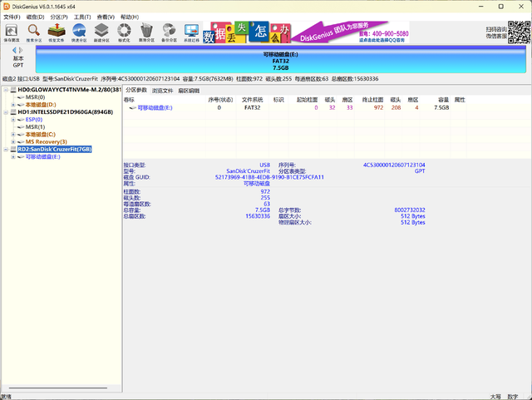Collapse the HD1 INTEL SSD node
Viewport: 532px width, 400px height.
pyautogui.click(x=6, y=112)
